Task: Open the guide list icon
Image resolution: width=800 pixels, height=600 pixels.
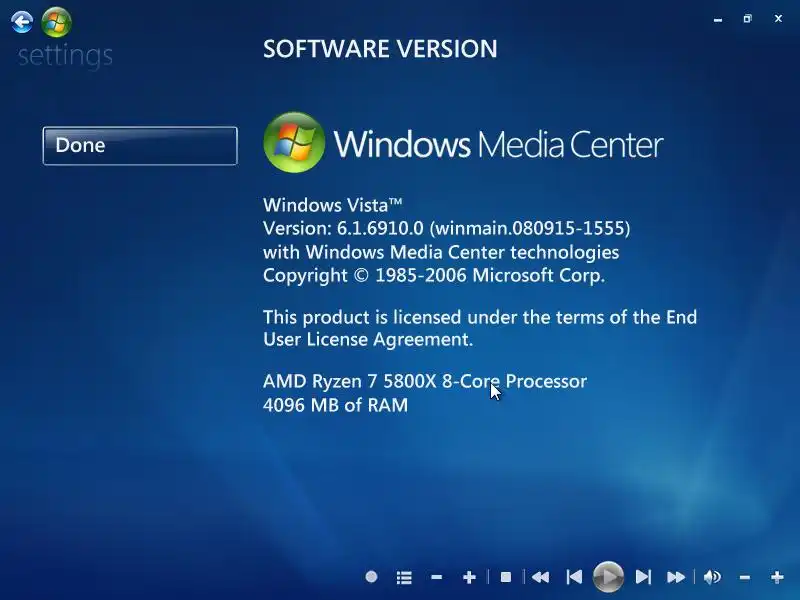Action: [x=404, y=577]
